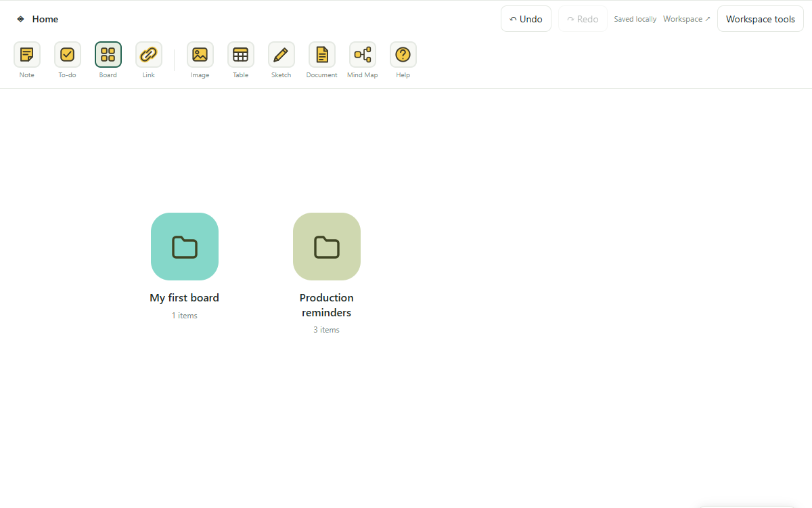
Task: Click the Home diamond logo icon
Action: (x=20, y=19)
